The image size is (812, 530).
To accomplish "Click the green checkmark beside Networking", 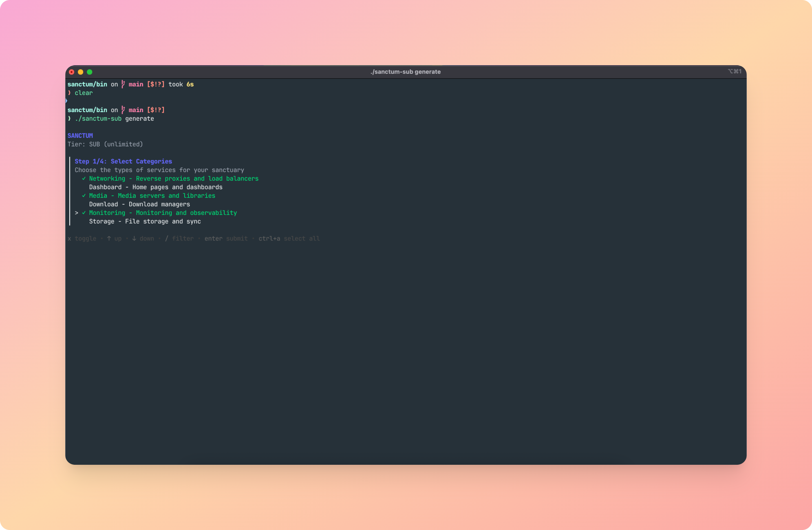I will tap(84, 179).
